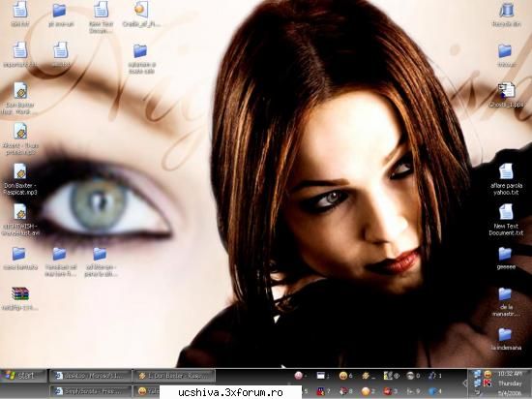Switch to the Don Baxter Winamp taskbar button

174,376
